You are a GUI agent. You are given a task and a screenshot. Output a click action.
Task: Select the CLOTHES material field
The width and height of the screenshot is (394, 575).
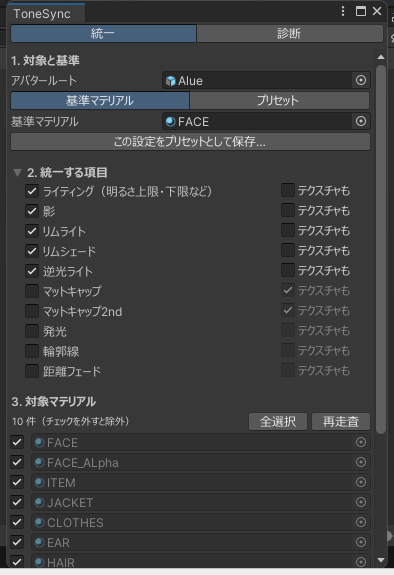coord(201,522)
